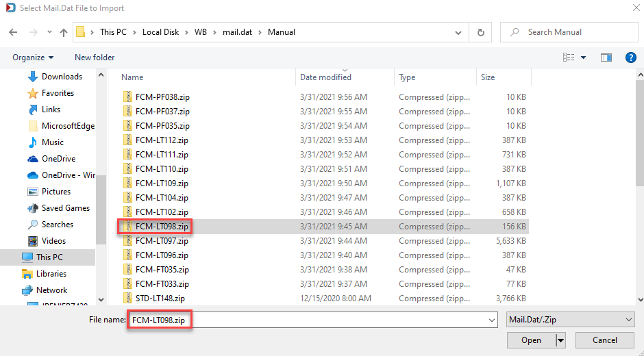The height and width of the screenshot is (356, 644).
Task: Show the preview pane icon
Action: click(606, 58)
